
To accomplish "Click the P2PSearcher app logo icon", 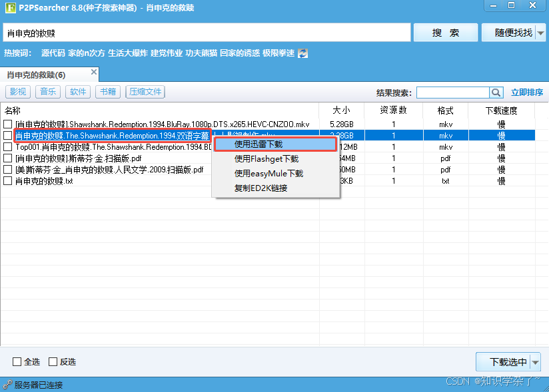I will (x=11, y=7).
